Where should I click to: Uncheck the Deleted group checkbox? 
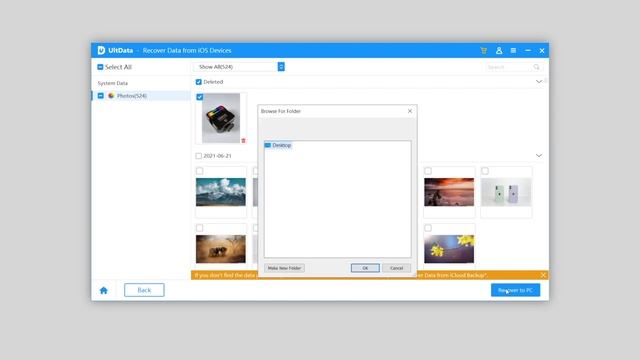(199, 82)
